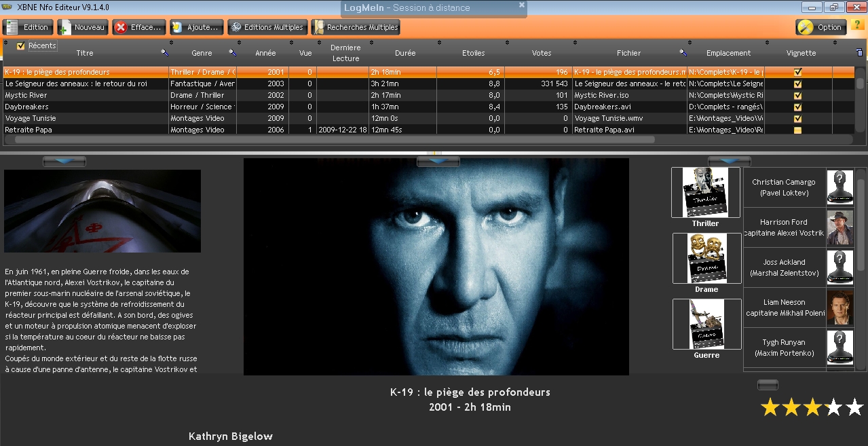Select the Guerre genre clapperboard icon

tap(706, 324)
